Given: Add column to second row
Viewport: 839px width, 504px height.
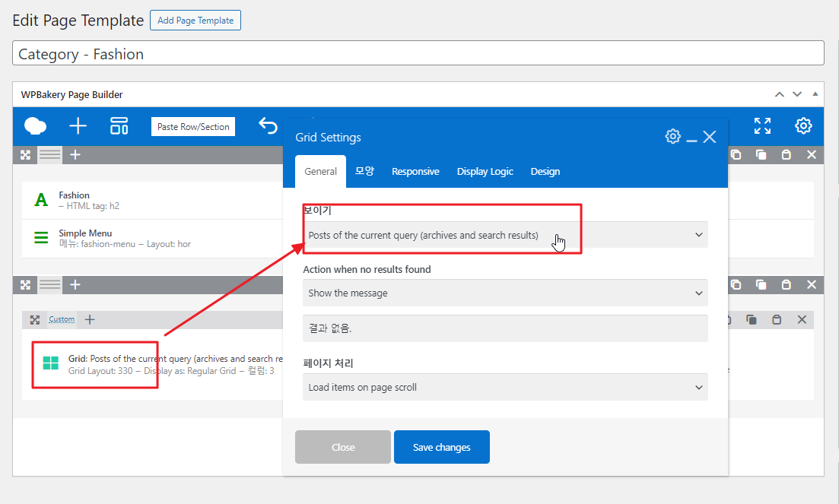Looking at the screenshot, I should click(75, 285).
